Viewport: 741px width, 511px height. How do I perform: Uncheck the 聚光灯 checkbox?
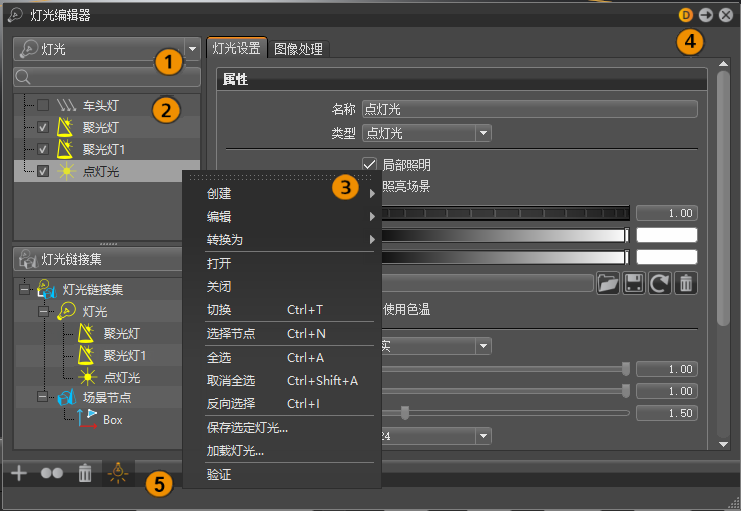point(43,127)
